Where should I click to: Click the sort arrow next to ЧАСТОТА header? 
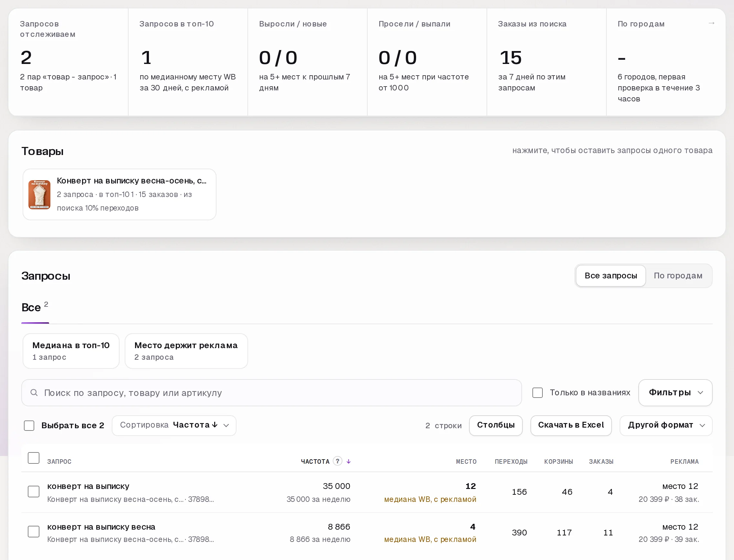point(349,461)
